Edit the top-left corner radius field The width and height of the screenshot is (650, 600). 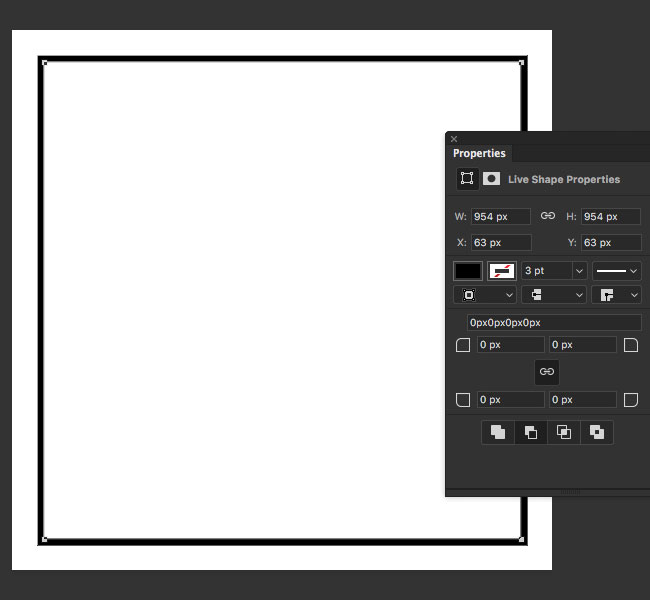pyautogui.click(x=510, y=345)
